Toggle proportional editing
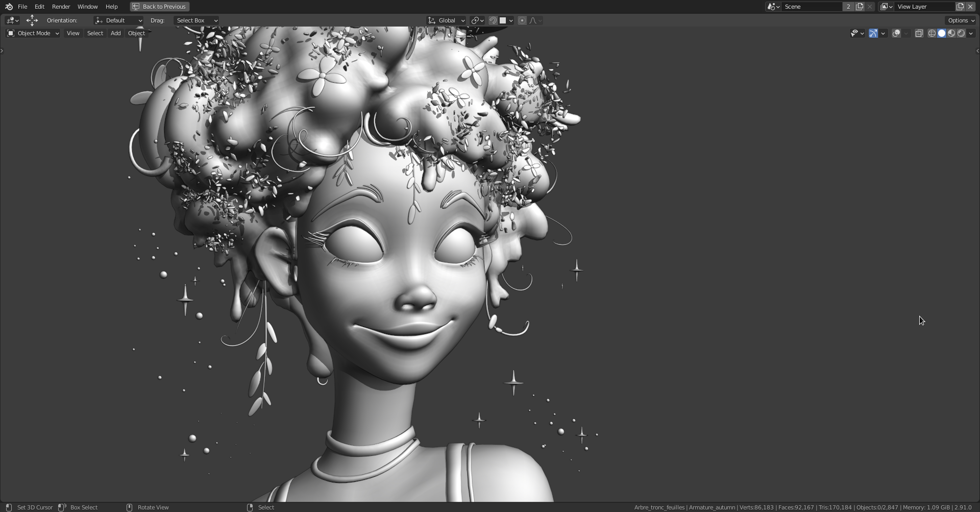Viewport: 980px width, 512px height. pyautogui.click(x=522, y=20)
